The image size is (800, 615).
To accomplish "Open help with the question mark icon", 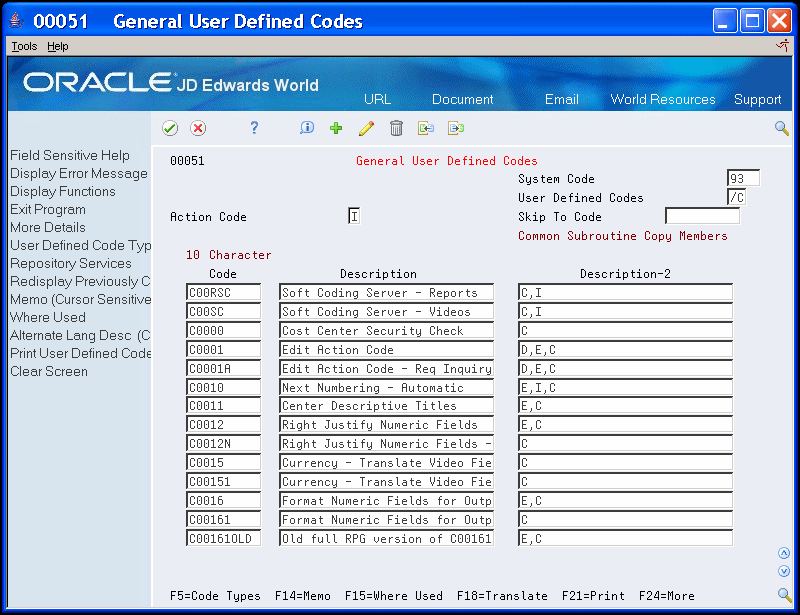I will 253,128.
